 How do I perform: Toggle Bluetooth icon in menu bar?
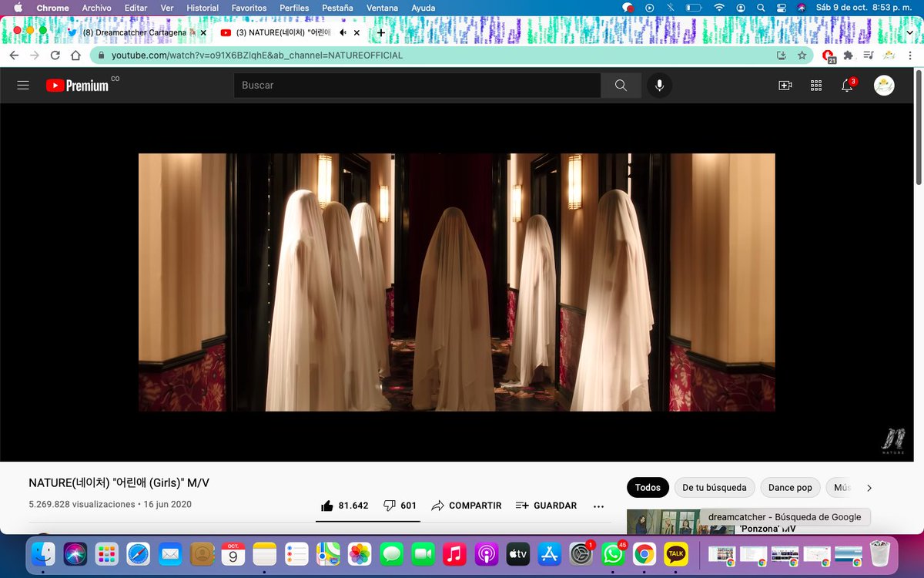(x=670, y=8)
